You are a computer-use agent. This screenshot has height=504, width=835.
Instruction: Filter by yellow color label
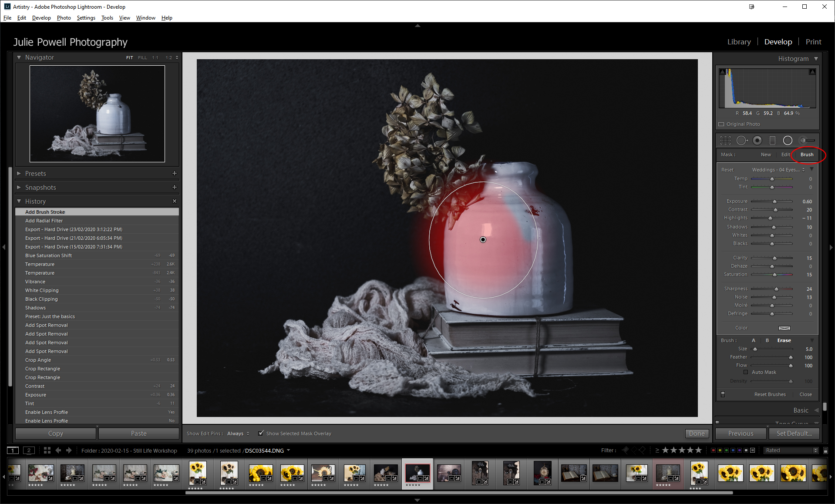point(720,450)
